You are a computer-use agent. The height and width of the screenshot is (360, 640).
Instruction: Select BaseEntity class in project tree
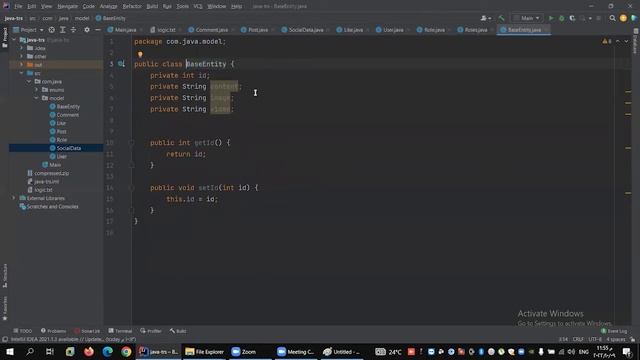pos(64,107)
